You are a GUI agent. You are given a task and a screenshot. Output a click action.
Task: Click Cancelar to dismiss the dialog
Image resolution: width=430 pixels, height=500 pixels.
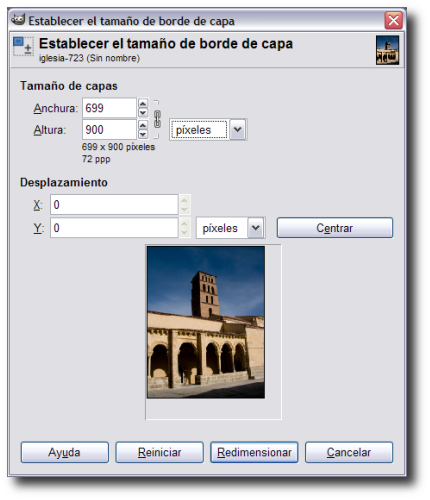[x=349, y=452]
